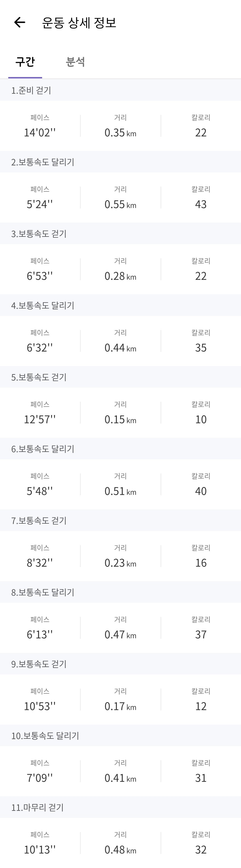Tap calories value 35 in section 4
This screenshot has height=868, width=241.
[200, 348]
